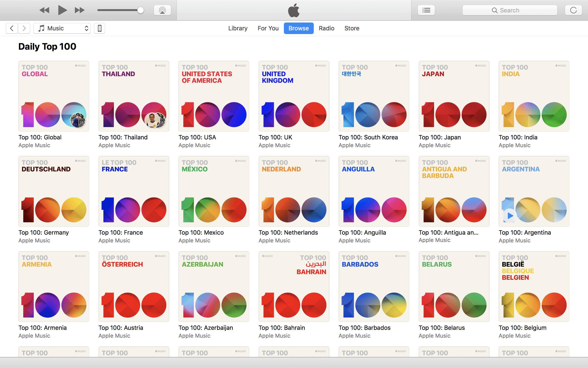This screenshot has width=588, height=368.
Task: Open the Store tab
Action: point(352,28)
